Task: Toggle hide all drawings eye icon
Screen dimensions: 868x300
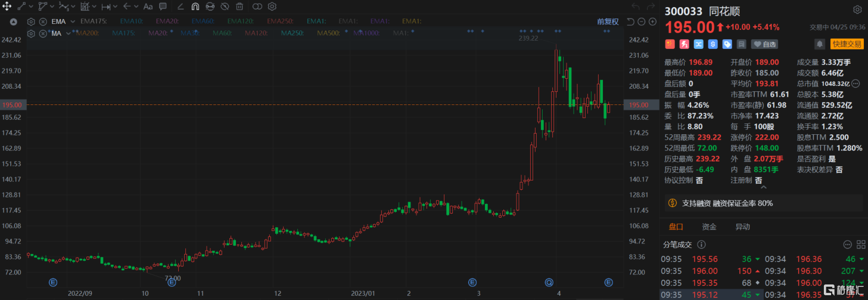Action: (x=225, y=7)
